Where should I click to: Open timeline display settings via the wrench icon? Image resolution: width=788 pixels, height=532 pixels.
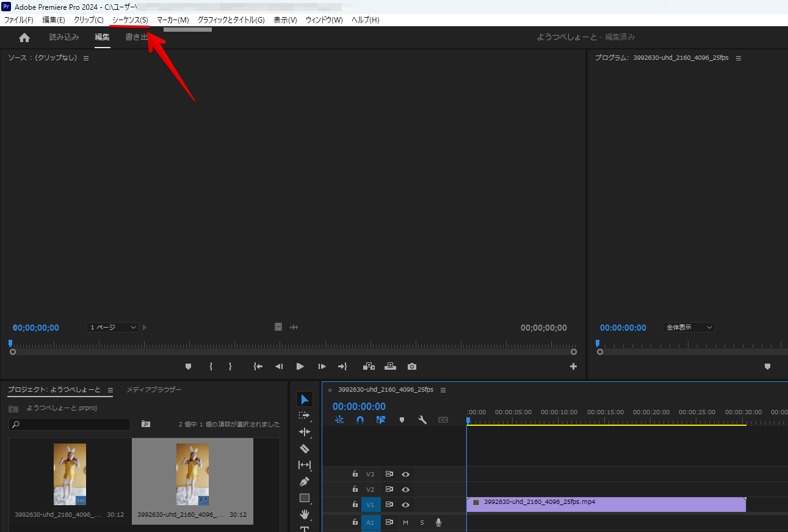(x=422, y=420)
